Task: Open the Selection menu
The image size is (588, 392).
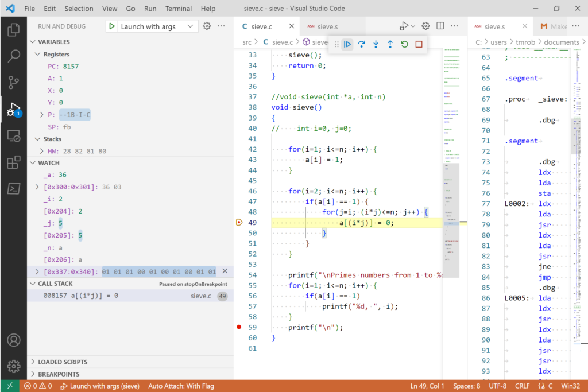Action: point(79,8)
